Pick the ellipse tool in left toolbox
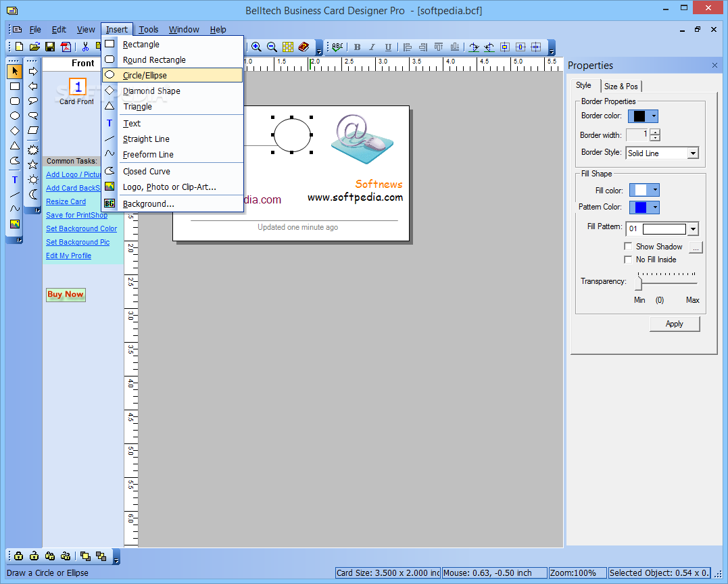Screen dimensions: 728x584 [x=15, y=116]
